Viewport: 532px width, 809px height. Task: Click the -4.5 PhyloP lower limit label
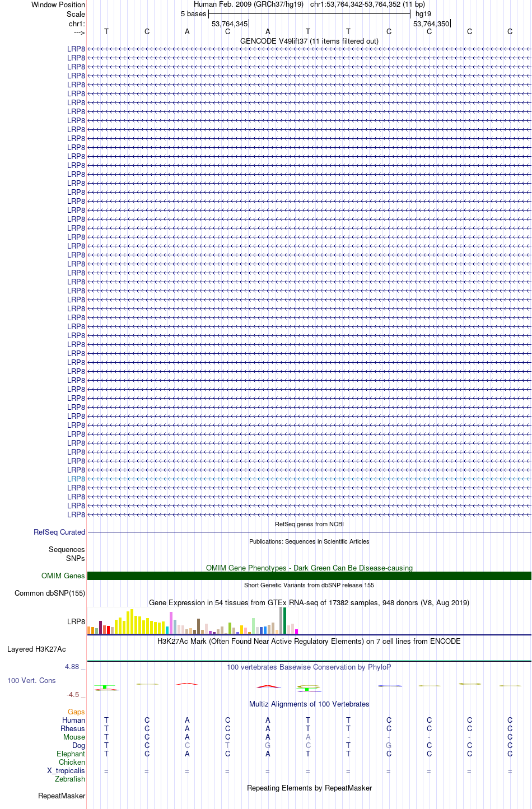tap(76, 695)
